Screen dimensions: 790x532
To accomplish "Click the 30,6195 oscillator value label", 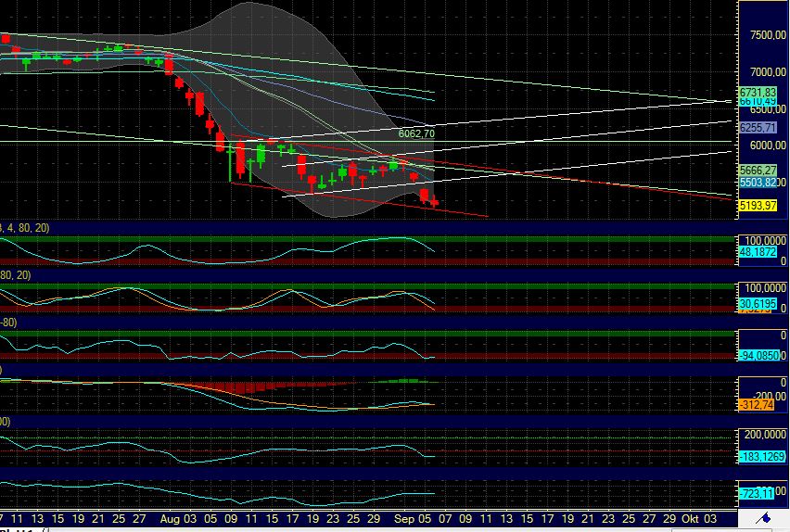I will coord(757,303).
